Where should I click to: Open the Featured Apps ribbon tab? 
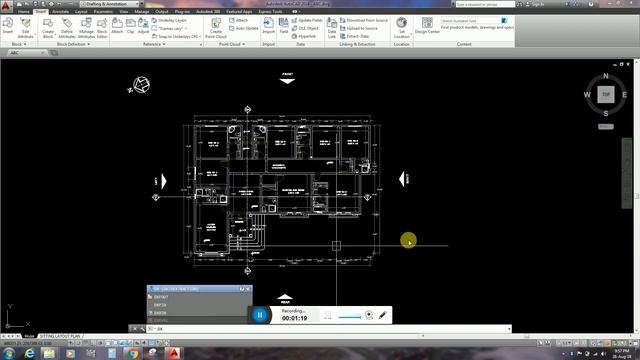tap(239, 11)
